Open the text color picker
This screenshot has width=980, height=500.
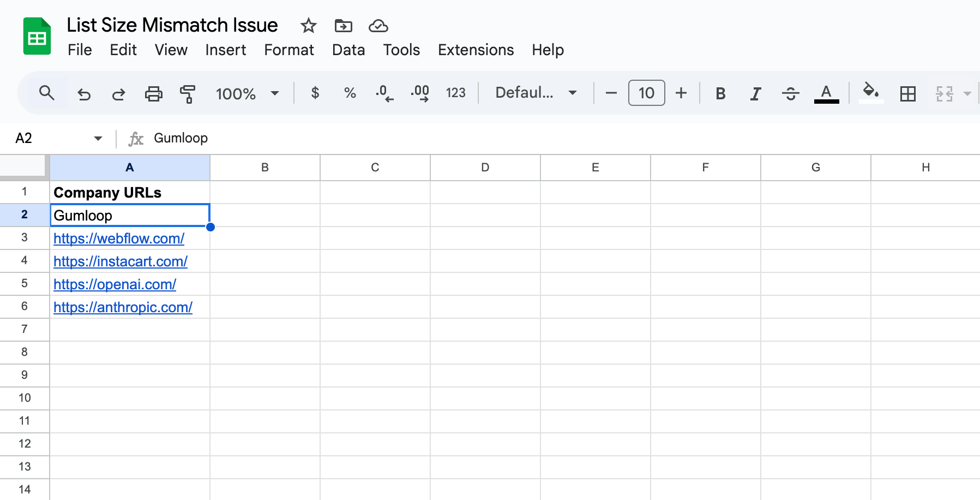pyautogui.click(x=826, y=94)
